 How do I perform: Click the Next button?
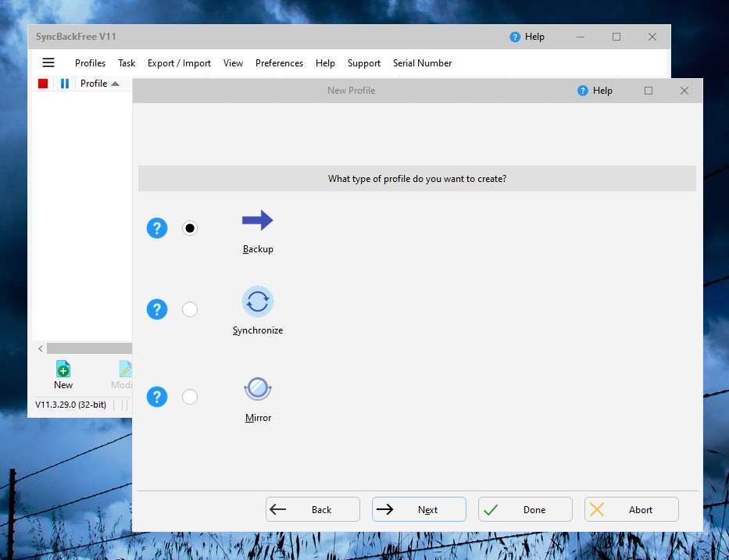(x=419, y=509)
